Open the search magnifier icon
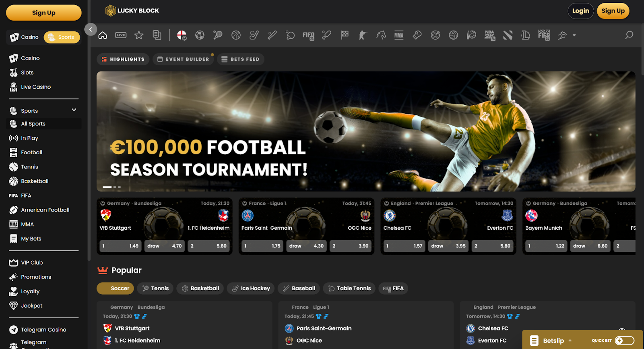 pos(629,35)
